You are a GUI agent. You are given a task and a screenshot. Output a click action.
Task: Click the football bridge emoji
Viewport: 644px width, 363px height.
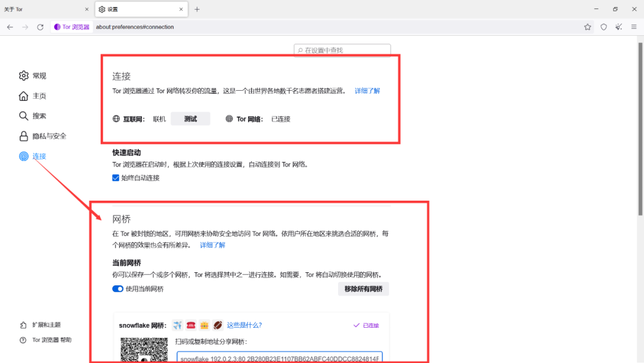point(218,325)
